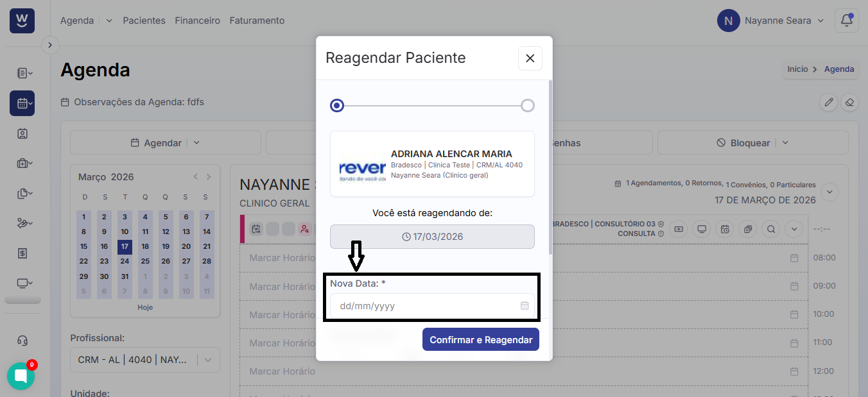868x397 pixels.
Task: Click the Agenda breadcrumb item
Action: click(839, 69)
